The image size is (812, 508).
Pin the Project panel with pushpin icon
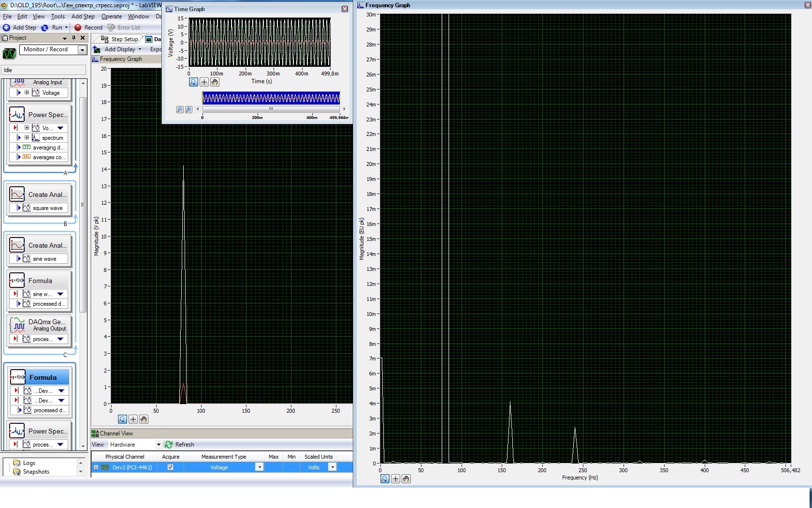pyautogui.click(x=73, y=38)
